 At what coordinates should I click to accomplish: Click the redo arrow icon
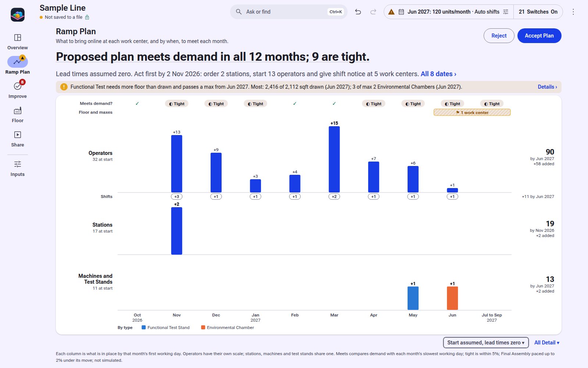373,12
